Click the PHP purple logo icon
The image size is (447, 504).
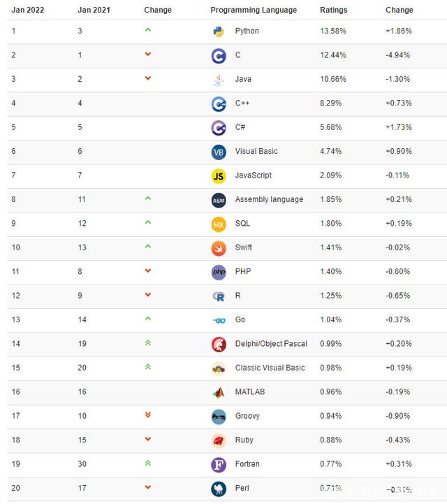click(x=219, y=272)
